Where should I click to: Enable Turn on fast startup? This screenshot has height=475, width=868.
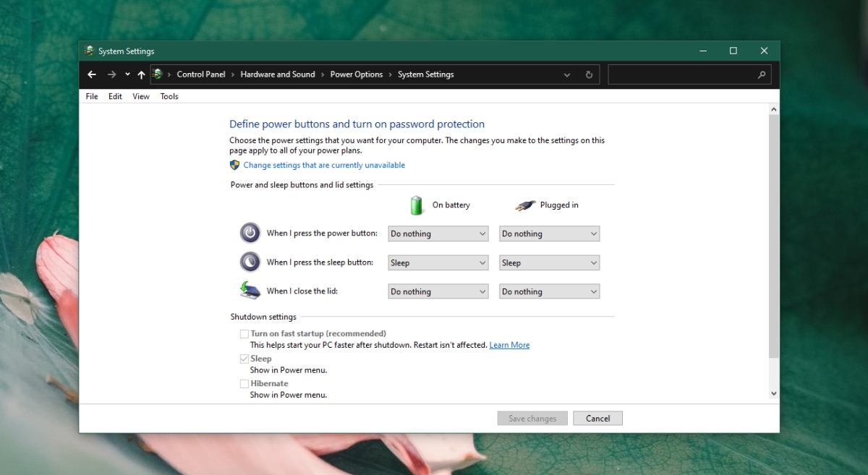pyautogui.click(x=244, y=333)
